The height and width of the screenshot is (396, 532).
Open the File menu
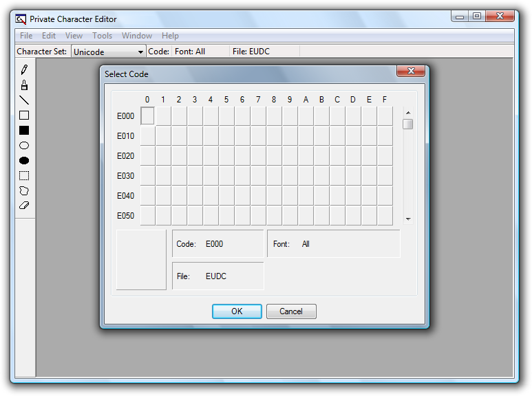[26, 36]
